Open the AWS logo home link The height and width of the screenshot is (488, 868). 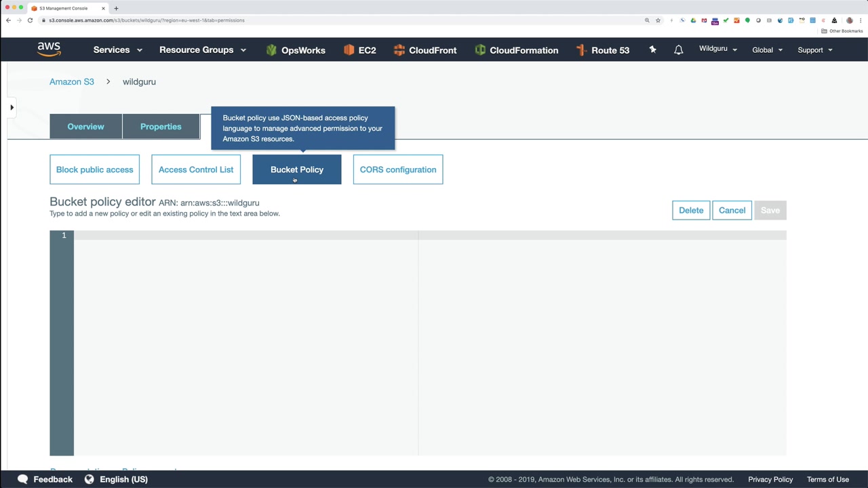point(49,49)
